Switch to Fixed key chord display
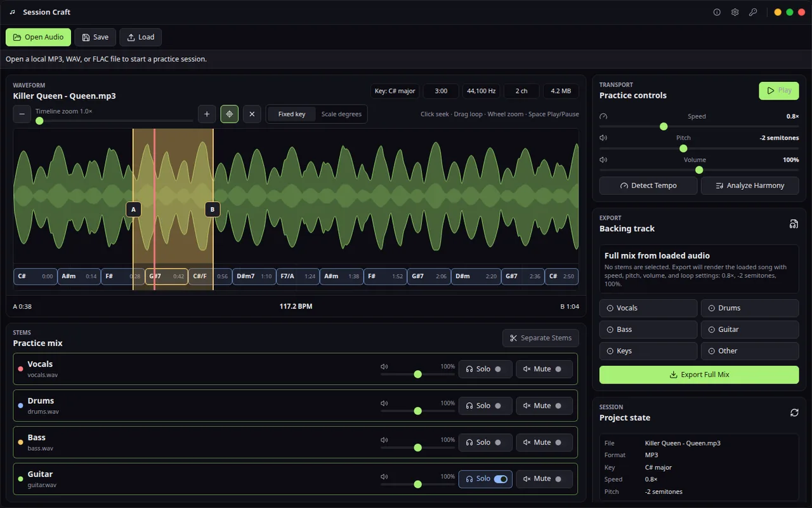This screenshot has width=812, height=508. [292, 114]
